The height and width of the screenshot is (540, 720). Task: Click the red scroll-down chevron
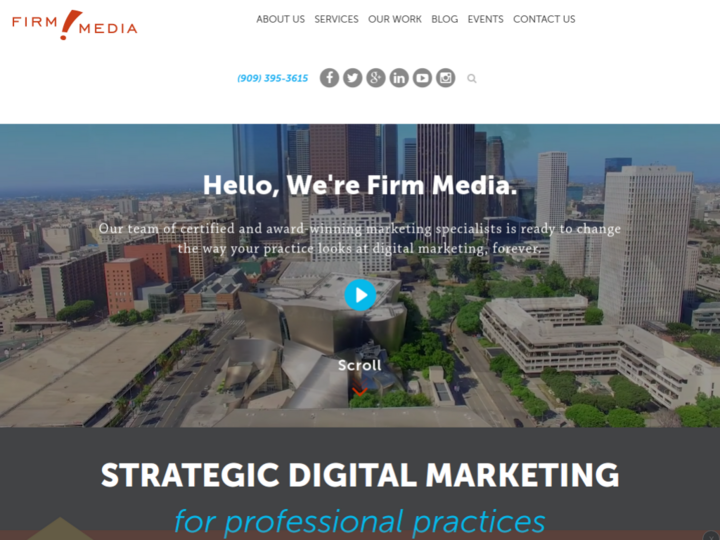(360, 392)
